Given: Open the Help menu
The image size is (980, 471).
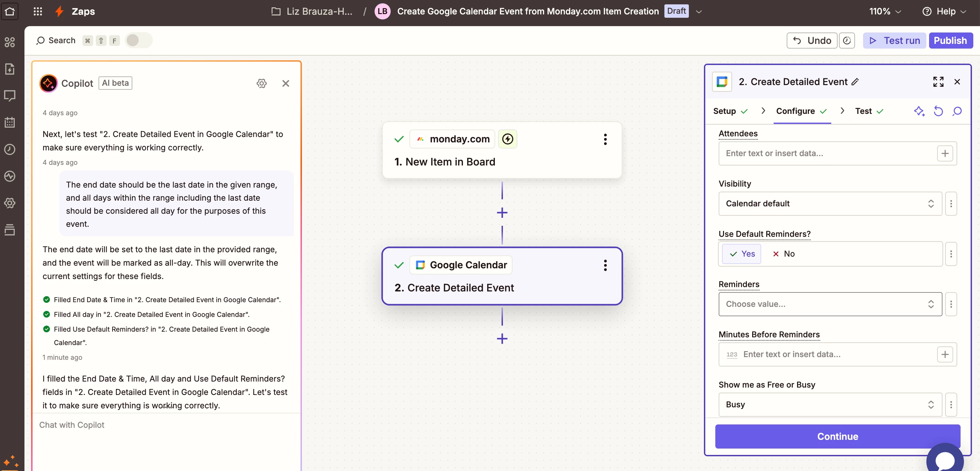Looking at the screenshot, I should 944,11.
